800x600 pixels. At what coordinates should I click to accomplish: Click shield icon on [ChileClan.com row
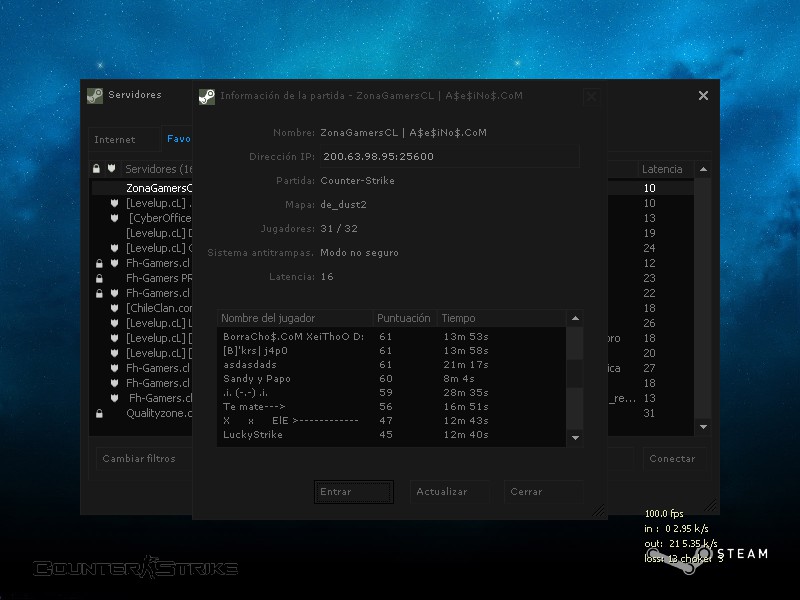(114, 308)
